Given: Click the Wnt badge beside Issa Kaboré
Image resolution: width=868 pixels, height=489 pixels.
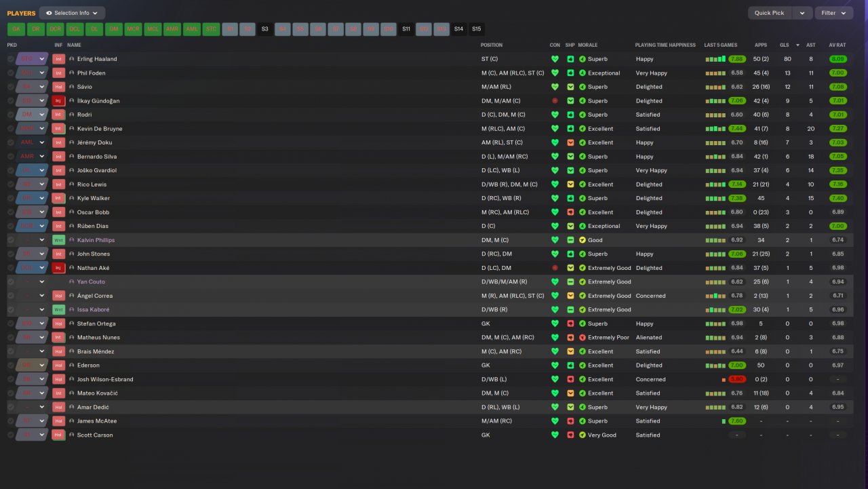Looking at the screenshot, I should point(59,310).
